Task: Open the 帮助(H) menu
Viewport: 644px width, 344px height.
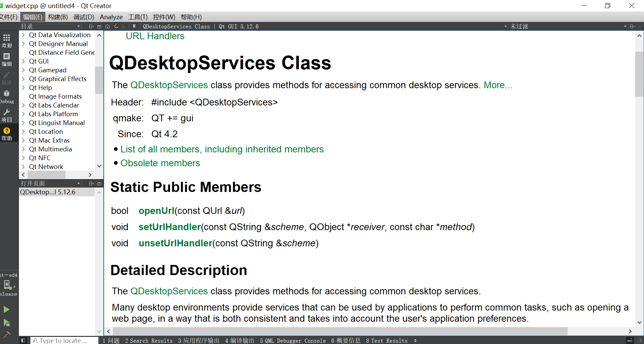Action: 191,17
